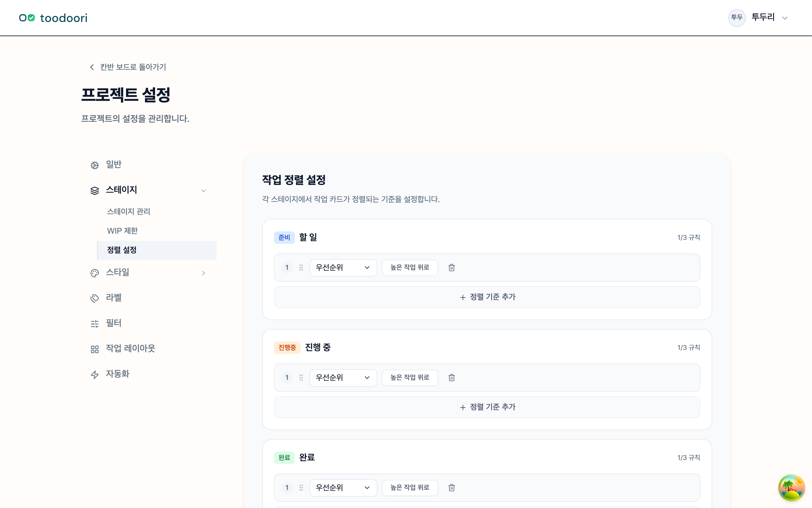Click the tag icon next to 라벨
Viewport: 812px width, 508px height.
point(95,298)
